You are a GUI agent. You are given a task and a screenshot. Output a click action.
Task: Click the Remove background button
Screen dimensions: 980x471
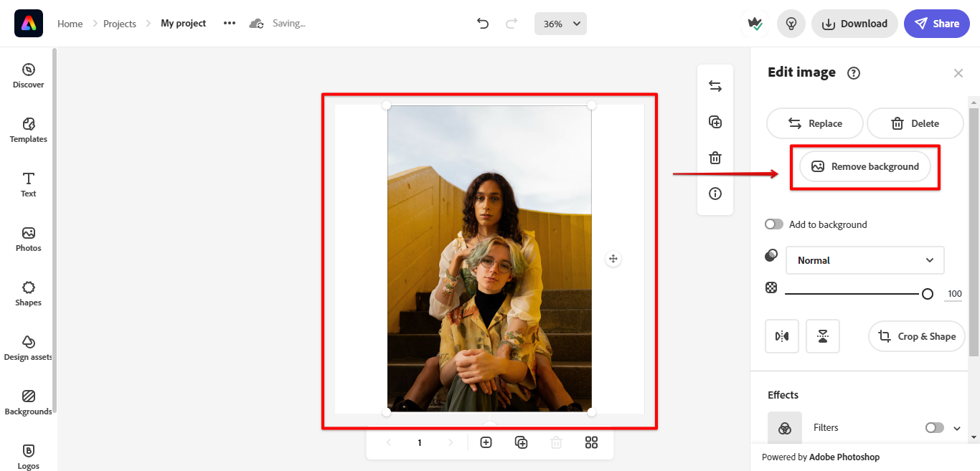[x=864, y=166]
